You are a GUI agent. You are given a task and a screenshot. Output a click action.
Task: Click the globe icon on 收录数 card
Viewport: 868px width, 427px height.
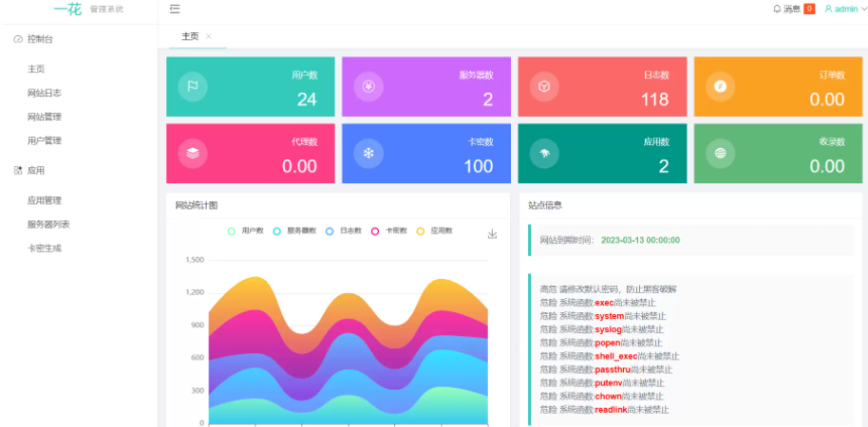720,153
